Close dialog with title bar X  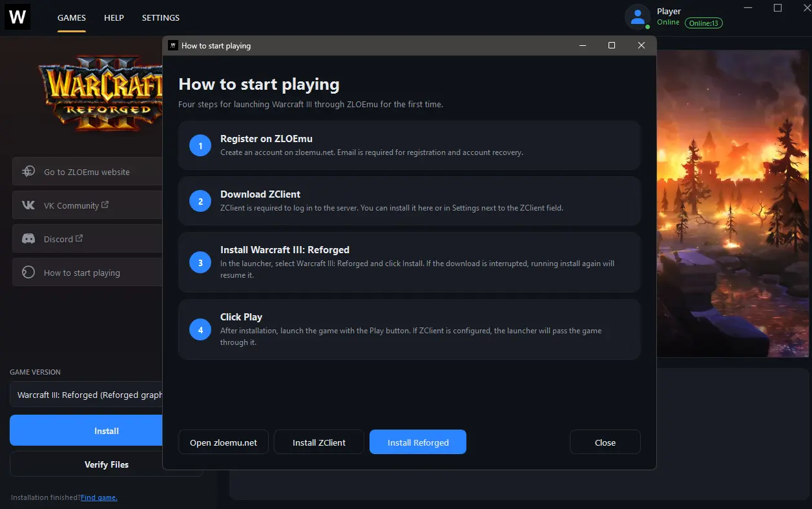(641, 45)
